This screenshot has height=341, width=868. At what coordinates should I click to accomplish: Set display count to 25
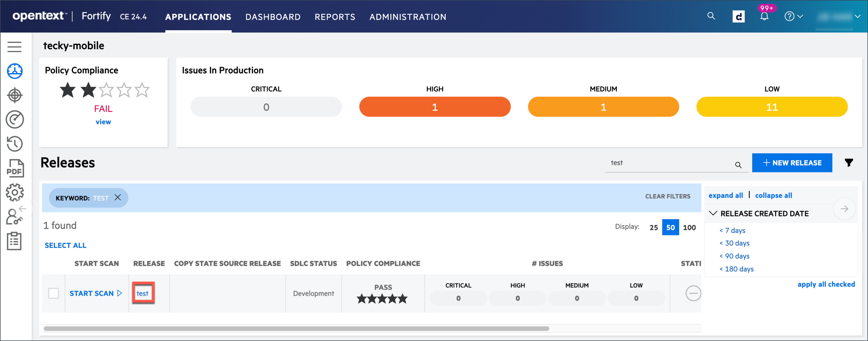click(653, 228)
